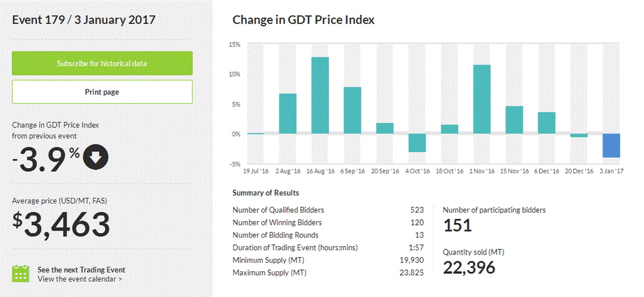Click the 20 Sep '16 bar
The height and width of the screenshot is (297, 644).
pos(384,128)
